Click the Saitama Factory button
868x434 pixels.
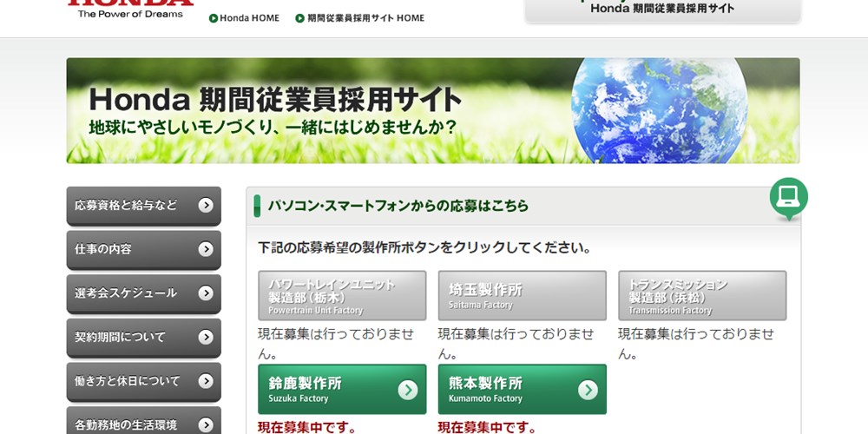pos(522,296)
